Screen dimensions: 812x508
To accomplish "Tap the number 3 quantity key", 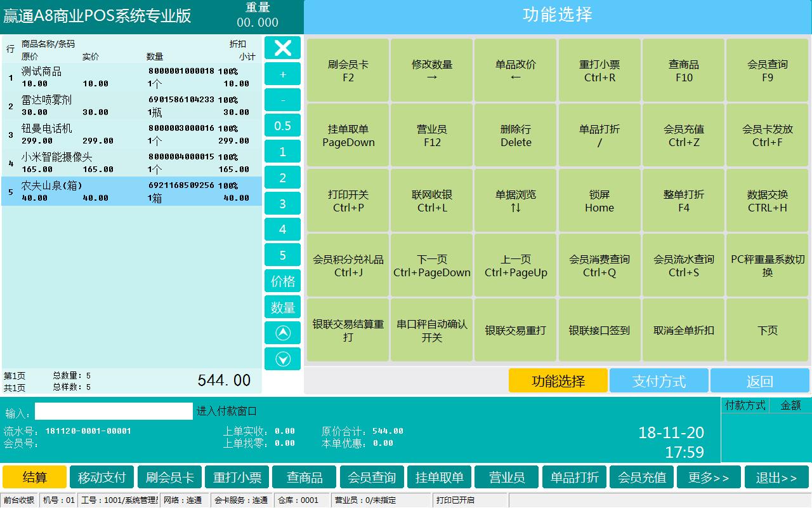I will click(x=282, y=204).
